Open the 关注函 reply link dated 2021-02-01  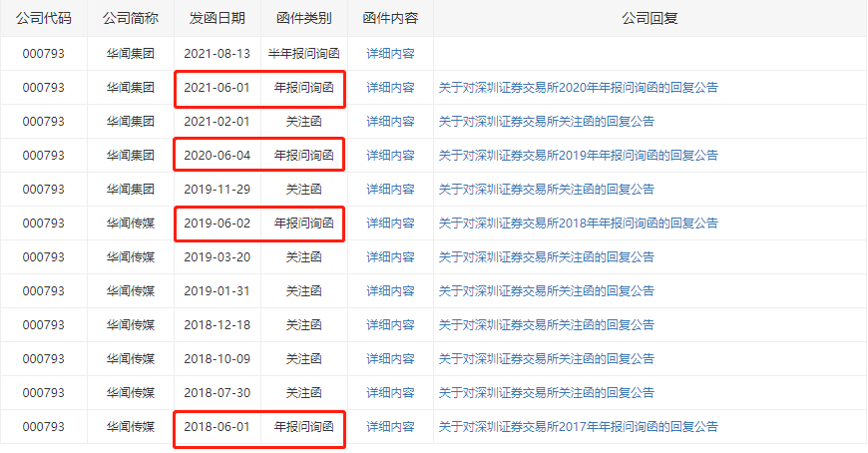point(546,122)
